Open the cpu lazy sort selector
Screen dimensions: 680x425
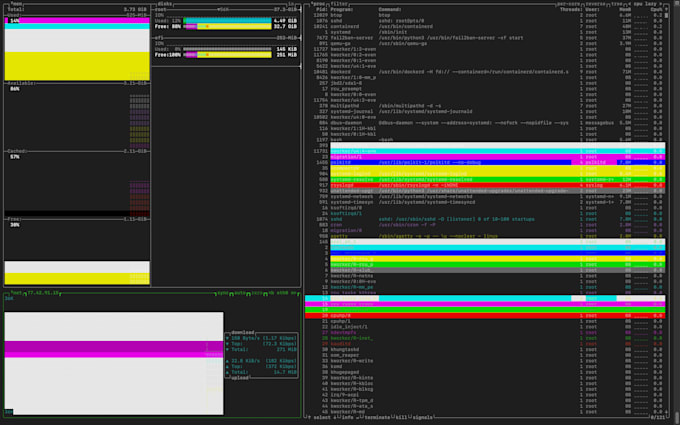pos(645,3)
